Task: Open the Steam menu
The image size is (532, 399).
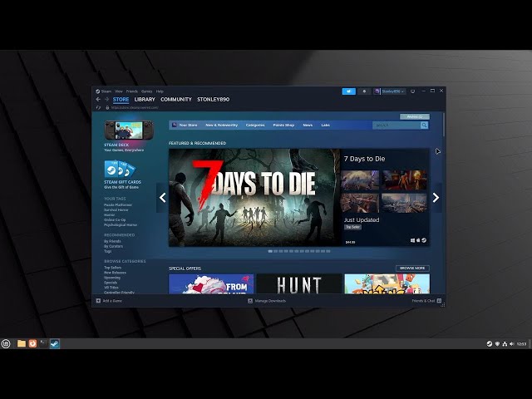Action: (106, 91)
